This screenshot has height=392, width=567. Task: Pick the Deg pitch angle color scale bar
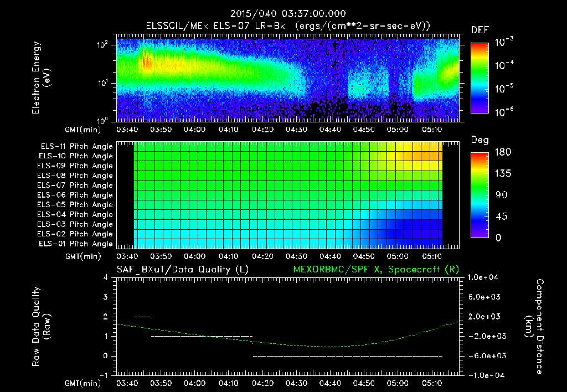tap(480, 195)
